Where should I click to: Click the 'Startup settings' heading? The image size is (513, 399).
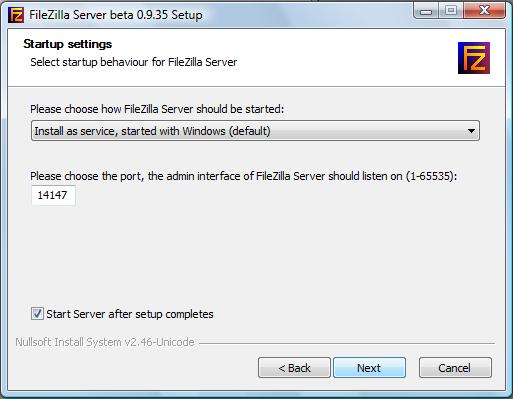click(68, 44)
